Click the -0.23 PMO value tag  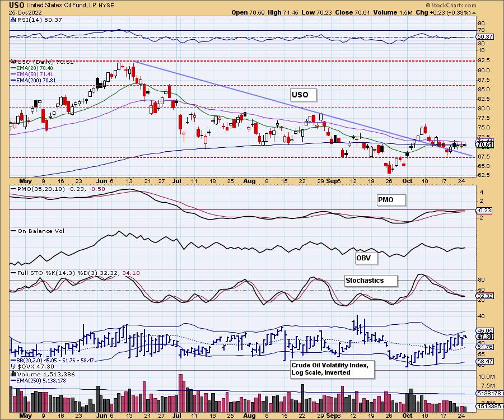(x=484, y=211)
